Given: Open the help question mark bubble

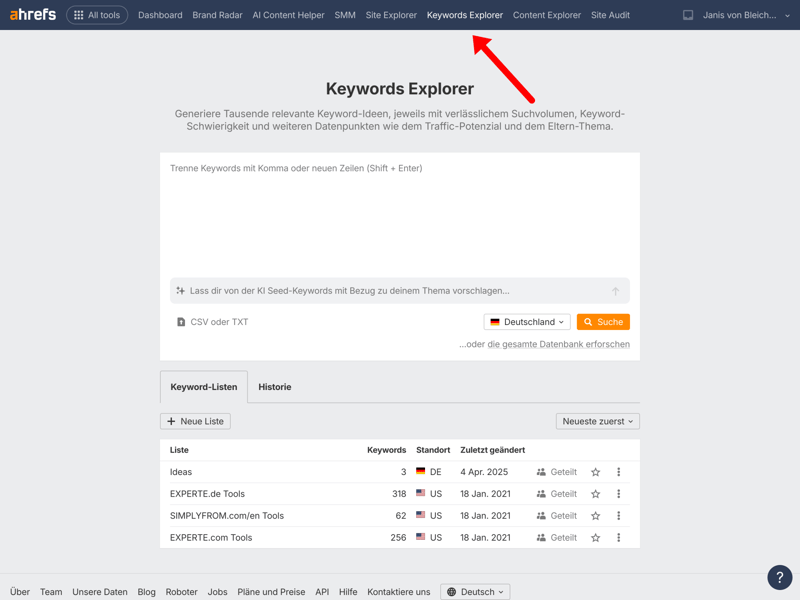Looking at the screenshot, I should [x=780, y=577].
